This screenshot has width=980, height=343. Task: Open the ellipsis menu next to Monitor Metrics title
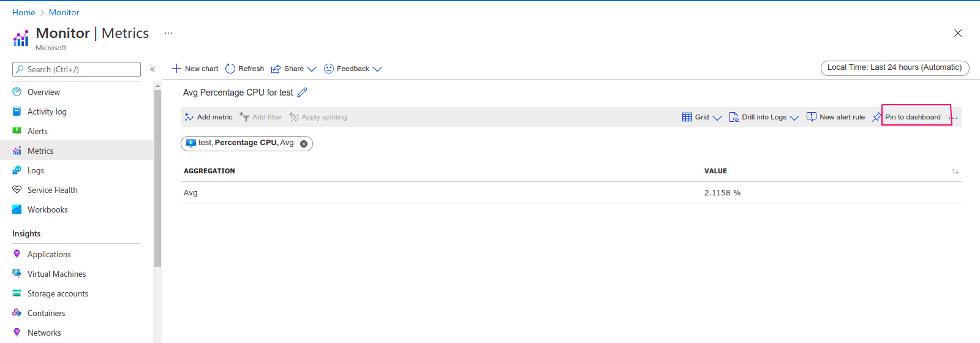168,33
